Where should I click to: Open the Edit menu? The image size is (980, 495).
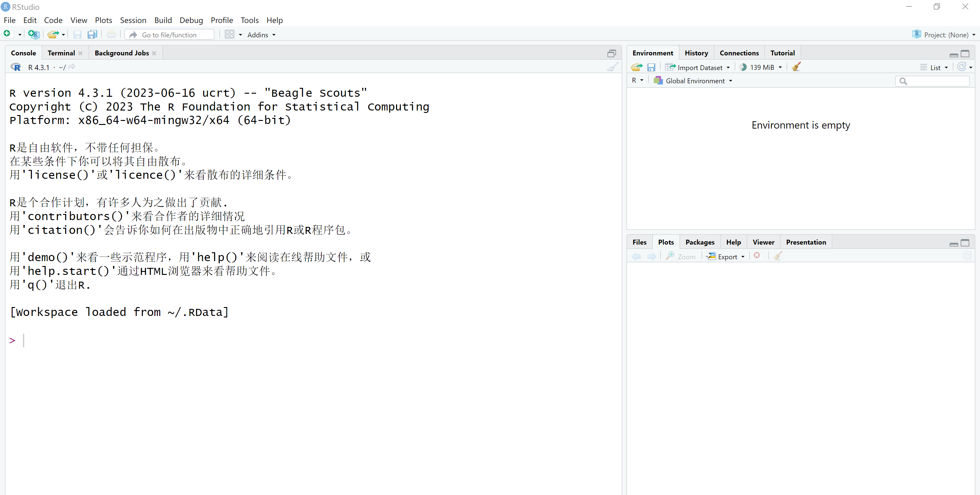[30, 20]
